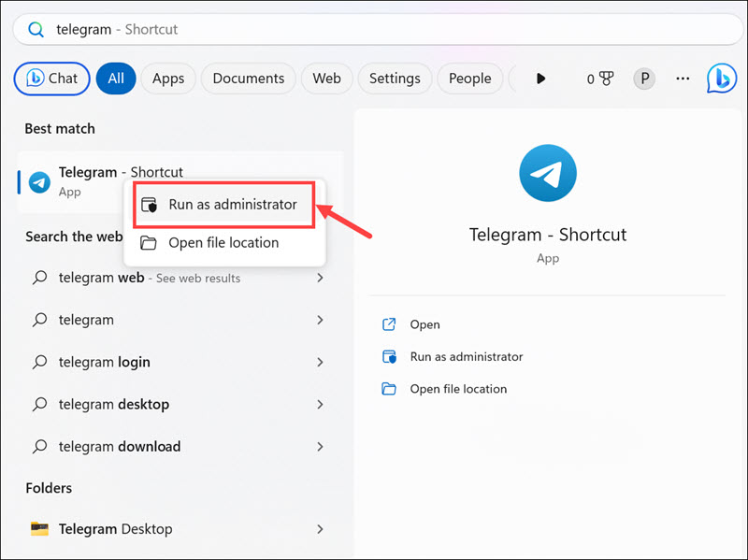Click the three-dot more options icon
The image size is (748, 560).
pos(683,79)
